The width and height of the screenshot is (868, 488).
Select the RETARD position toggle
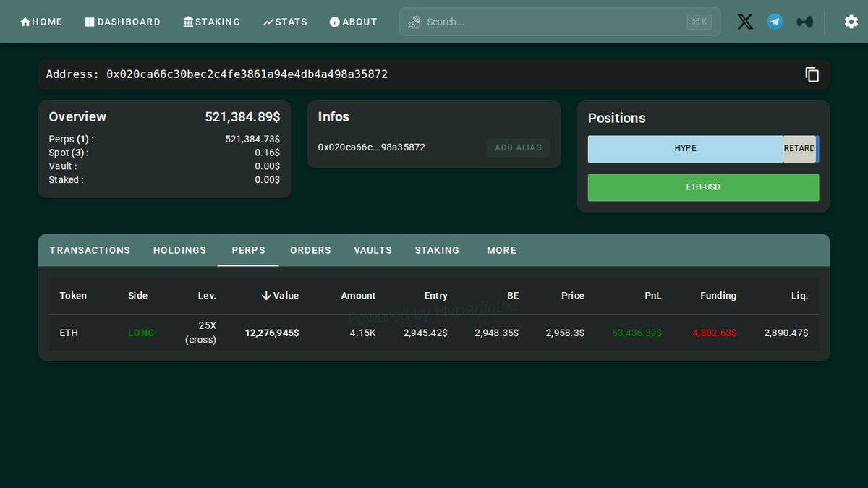tap(799, 148)
